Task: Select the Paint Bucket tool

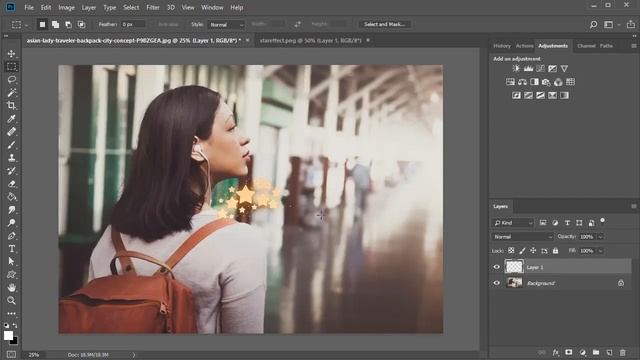Action: click(11, 197)
